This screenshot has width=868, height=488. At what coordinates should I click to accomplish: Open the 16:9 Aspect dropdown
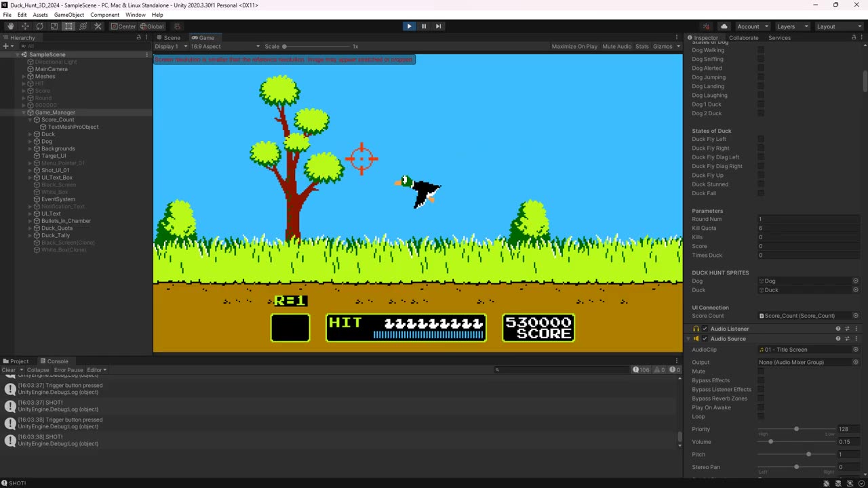[x=225, y=47]
